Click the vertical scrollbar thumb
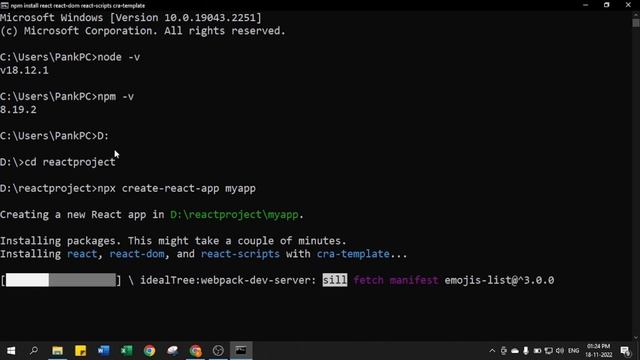 click(636, 23)
